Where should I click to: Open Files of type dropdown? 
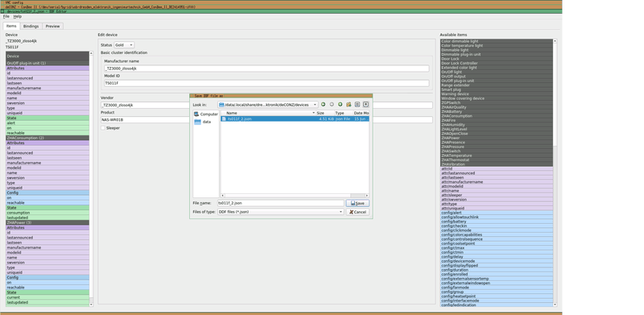tap(280, 212)
